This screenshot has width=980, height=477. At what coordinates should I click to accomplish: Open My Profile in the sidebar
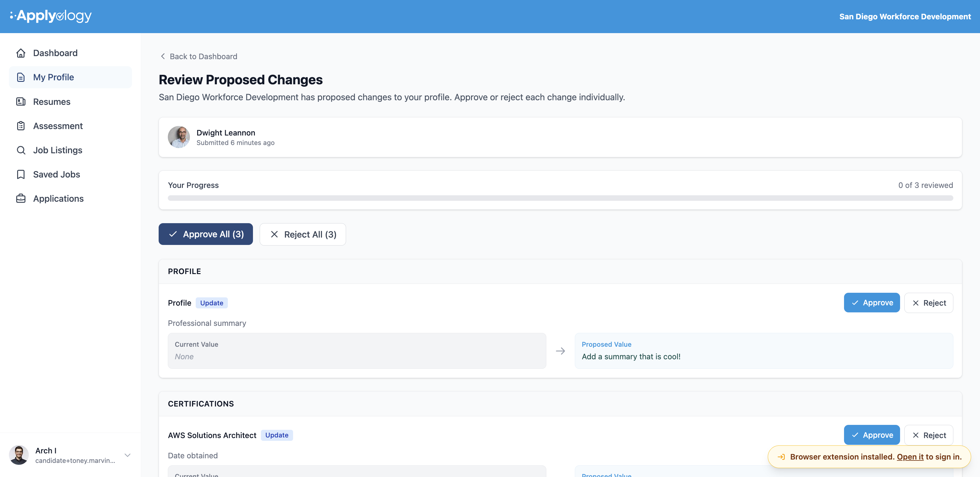[x=70, y=77]
